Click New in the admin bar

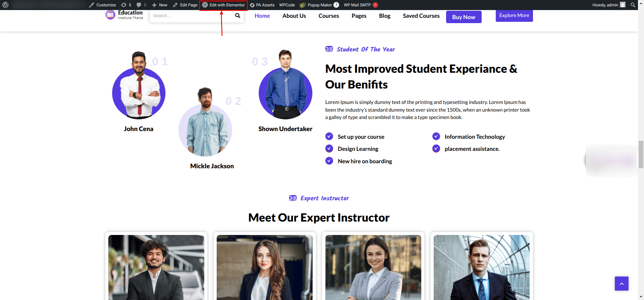[x=160, y=5]
